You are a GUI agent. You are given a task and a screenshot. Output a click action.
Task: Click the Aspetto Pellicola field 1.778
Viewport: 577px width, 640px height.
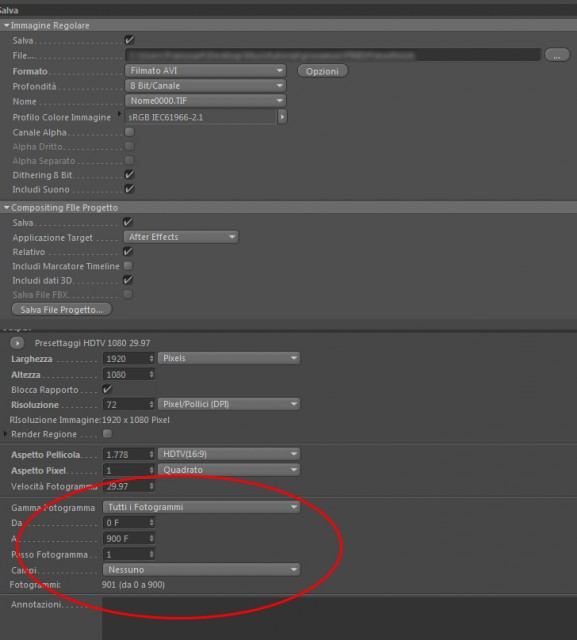click(x=126, y=454)
